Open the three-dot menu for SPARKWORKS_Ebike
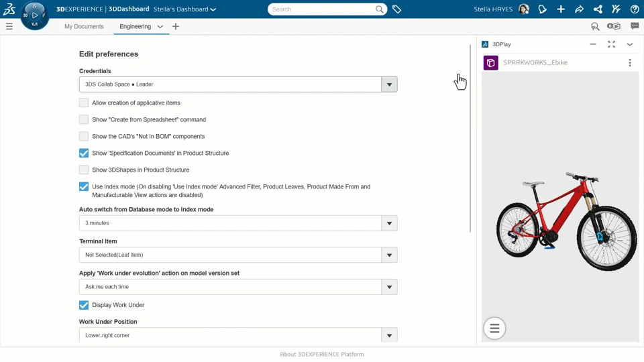 point(630,63)
